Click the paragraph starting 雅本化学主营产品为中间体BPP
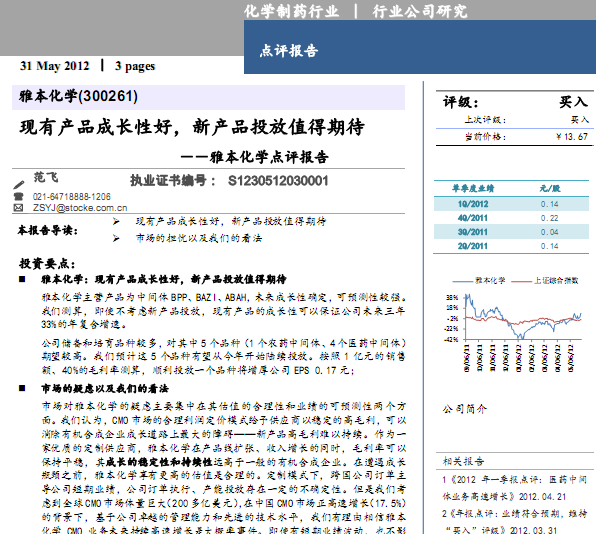The height and width of the screenshot is (534, 596). click(x=224, y=311)
